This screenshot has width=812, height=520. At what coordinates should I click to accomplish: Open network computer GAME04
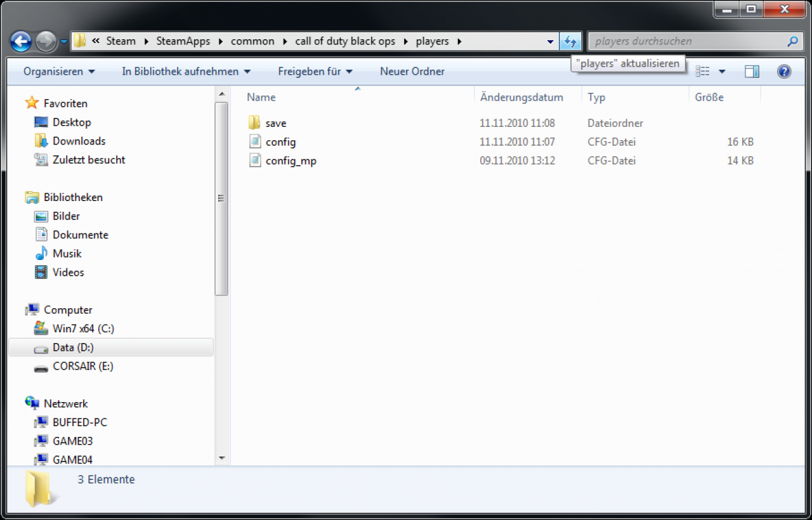tap(72, 460)
